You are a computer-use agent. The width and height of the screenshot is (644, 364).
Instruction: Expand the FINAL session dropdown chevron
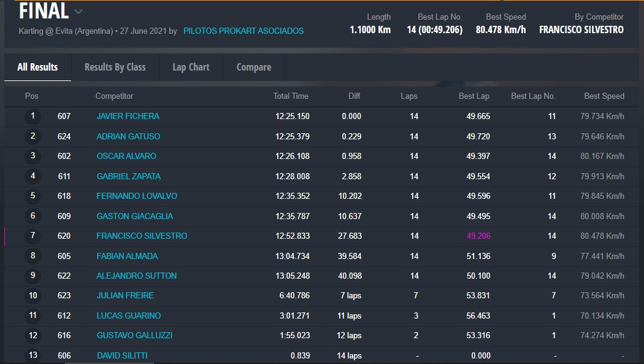click(x=79, y=12)
